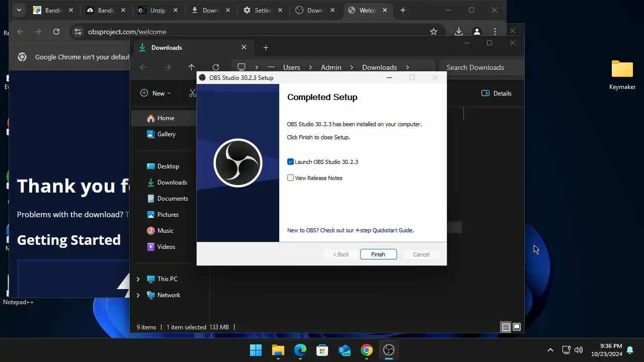Click Admin in the Explorer breadcrumb

pyautogui.click(x=331, y=67)
